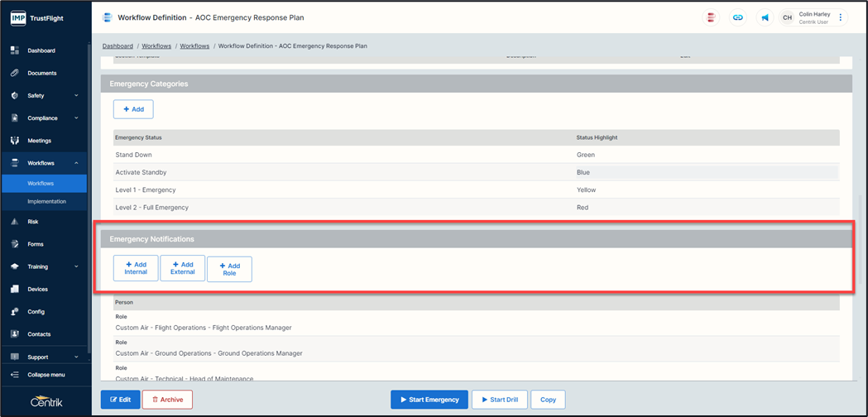Click Add Role button
Viewport: 868px width, 417px height.
(x=229, y=270)
